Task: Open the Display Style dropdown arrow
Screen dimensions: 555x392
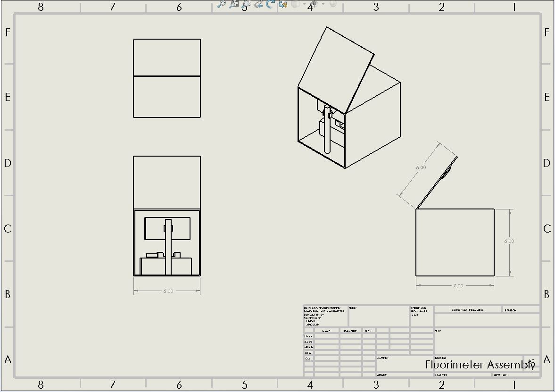Action: tap(304, 4)
